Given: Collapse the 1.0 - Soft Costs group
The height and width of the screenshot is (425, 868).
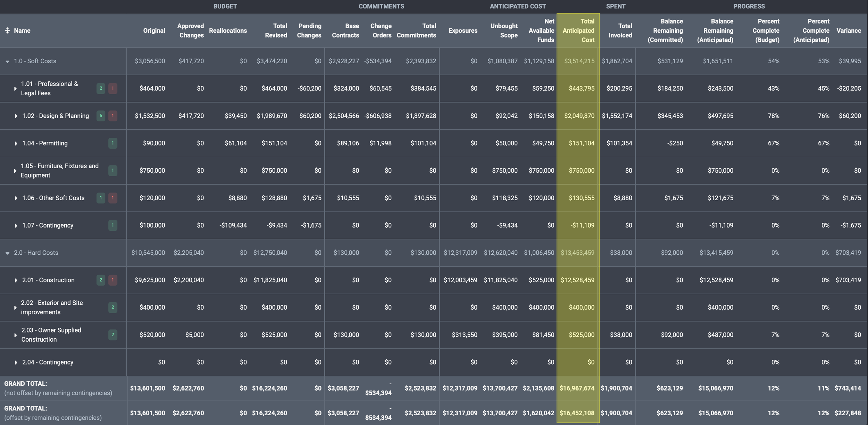Looking at the screenshot, I should [x=7, y=62].
